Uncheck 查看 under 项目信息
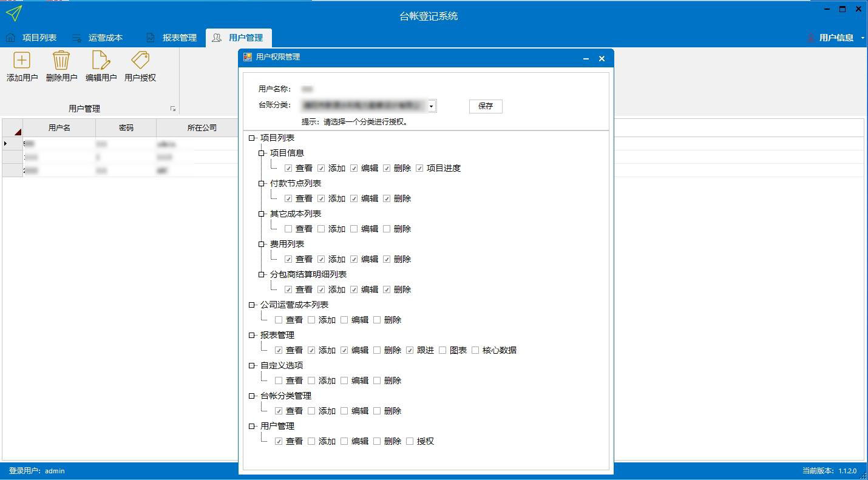 [x=288, y=168]
